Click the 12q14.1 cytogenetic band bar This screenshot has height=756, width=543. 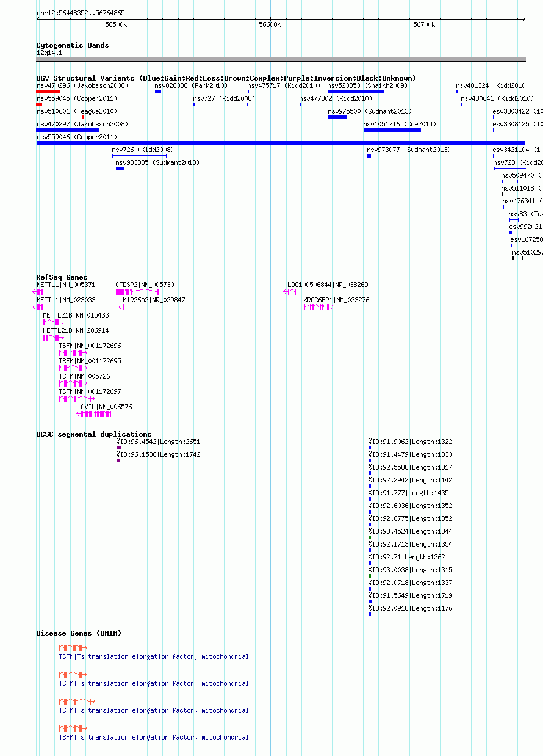click(281, 59)
